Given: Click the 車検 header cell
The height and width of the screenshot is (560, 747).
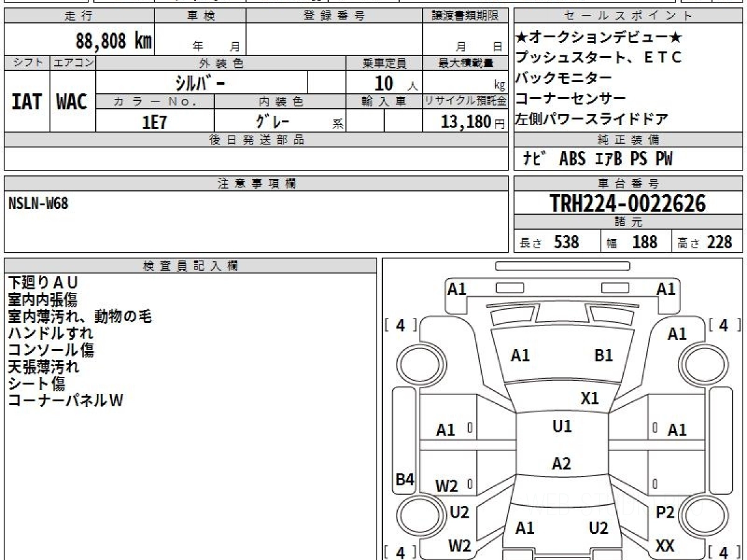Looking at the screenshot, I should (x=200, y=16).
